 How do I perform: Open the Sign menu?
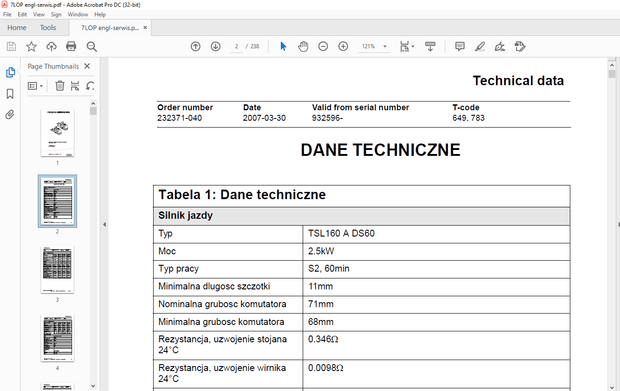56,15
